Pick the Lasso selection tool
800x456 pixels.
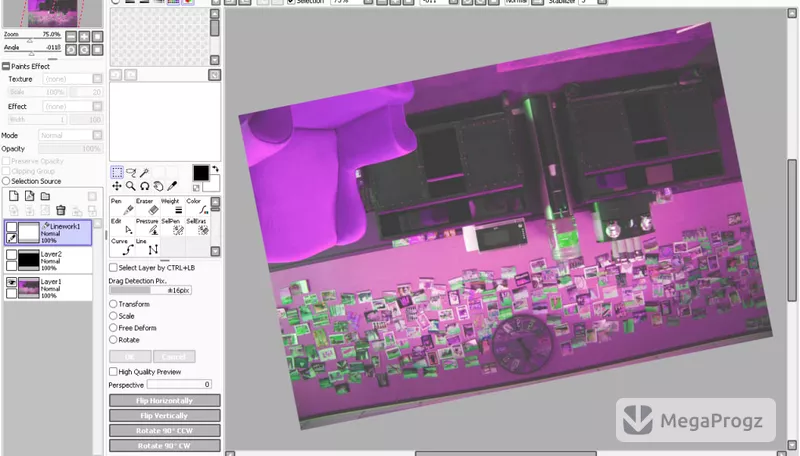(131, 172)
